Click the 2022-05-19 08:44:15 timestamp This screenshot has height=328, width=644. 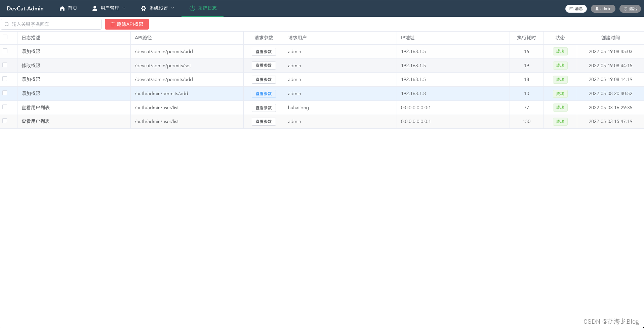coord(610,66)
